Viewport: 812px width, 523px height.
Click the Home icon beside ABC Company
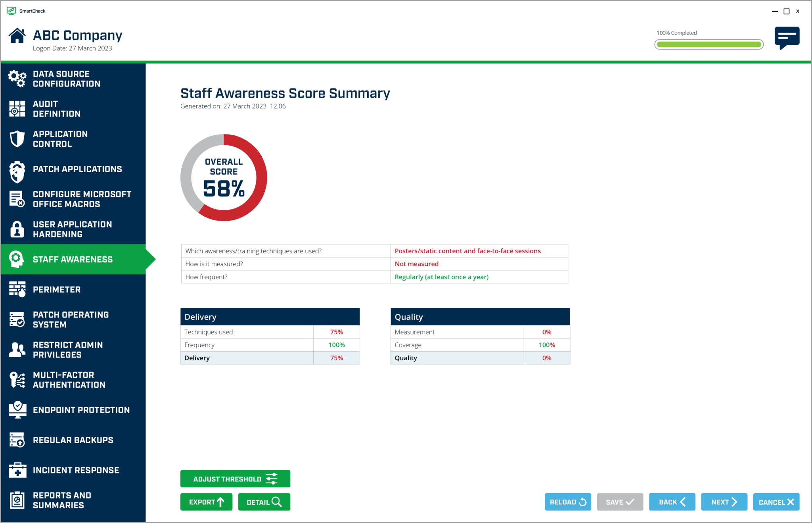click(x=17, y=36)
